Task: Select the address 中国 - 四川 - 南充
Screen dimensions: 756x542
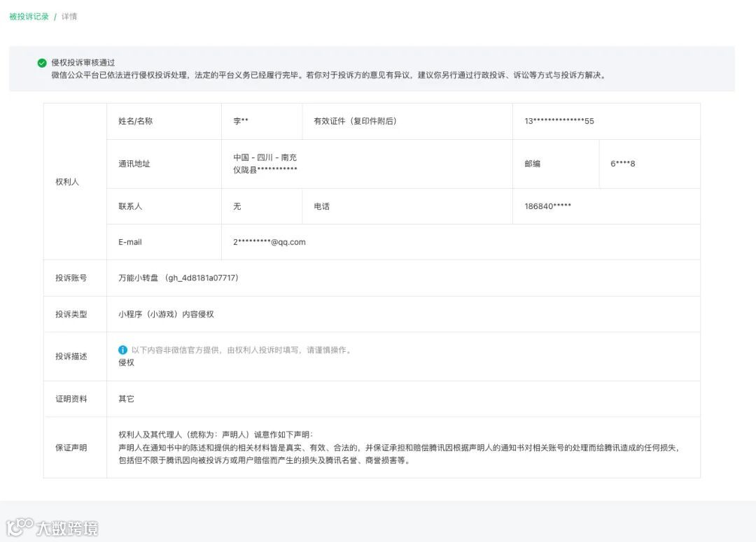Action: pyautogui.click(x=265, y=157)
